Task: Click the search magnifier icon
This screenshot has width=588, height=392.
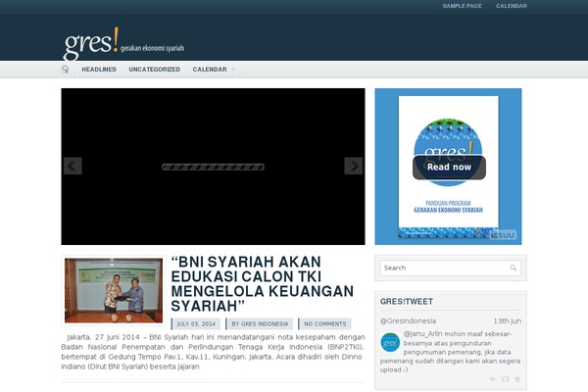Action: click(x=513, y=268)
